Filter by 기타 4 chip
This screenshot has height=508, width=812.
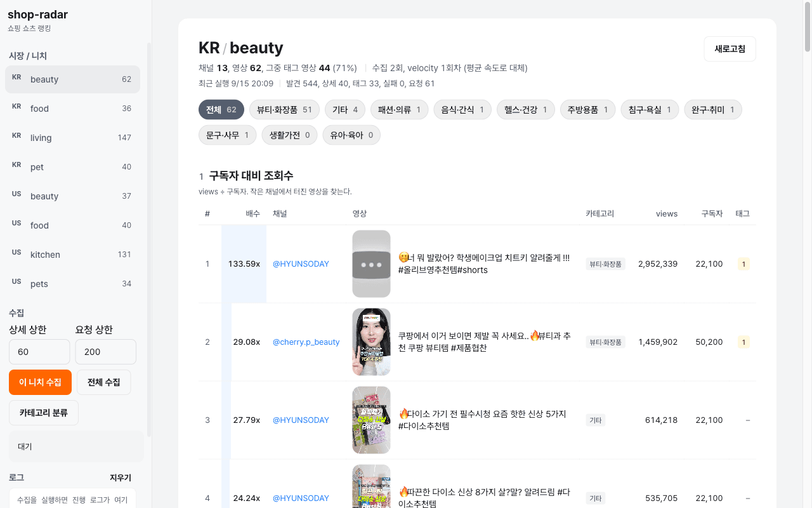345,110
